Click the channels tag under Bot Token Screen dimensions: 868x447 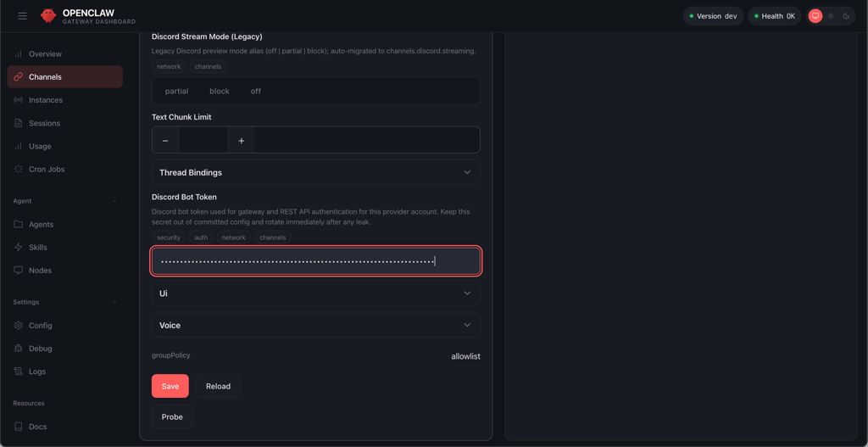tap(273, 237)
